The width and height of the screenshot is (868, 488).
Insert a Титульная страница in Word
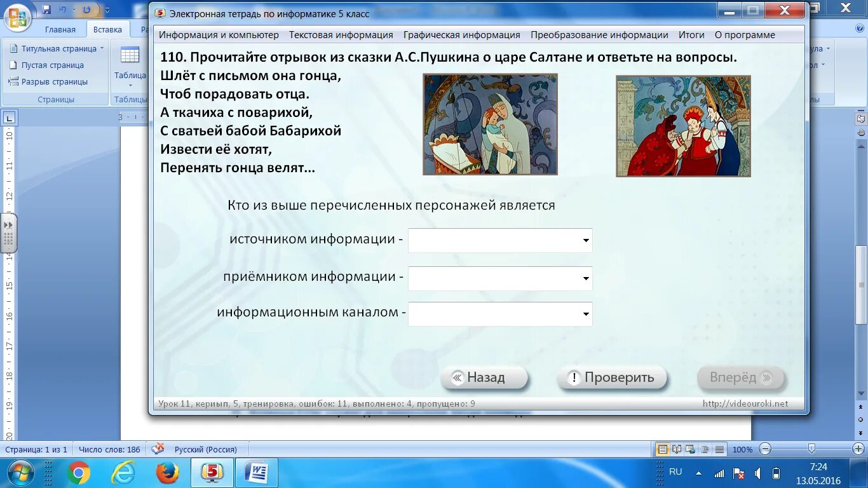[x=57, y=48]
